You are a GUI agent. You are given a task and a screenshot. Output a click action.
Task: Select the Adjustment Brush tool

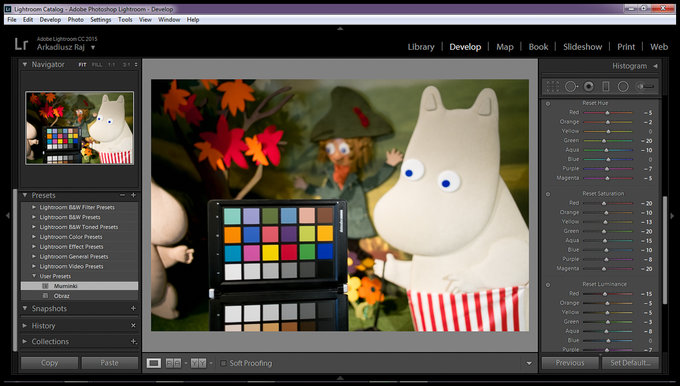[x=645, y=86]
